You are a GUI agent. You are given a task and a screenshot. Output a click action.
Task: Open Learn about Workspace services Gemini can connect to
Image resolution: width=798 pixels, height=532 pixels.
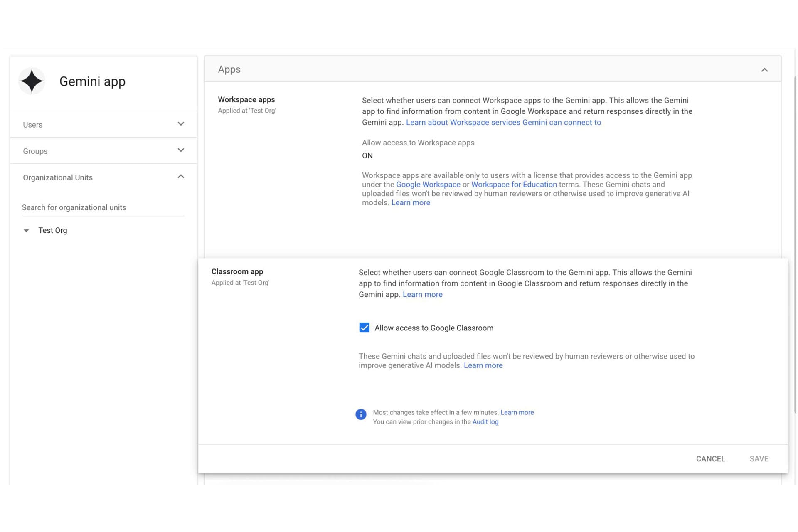(503, 122)
